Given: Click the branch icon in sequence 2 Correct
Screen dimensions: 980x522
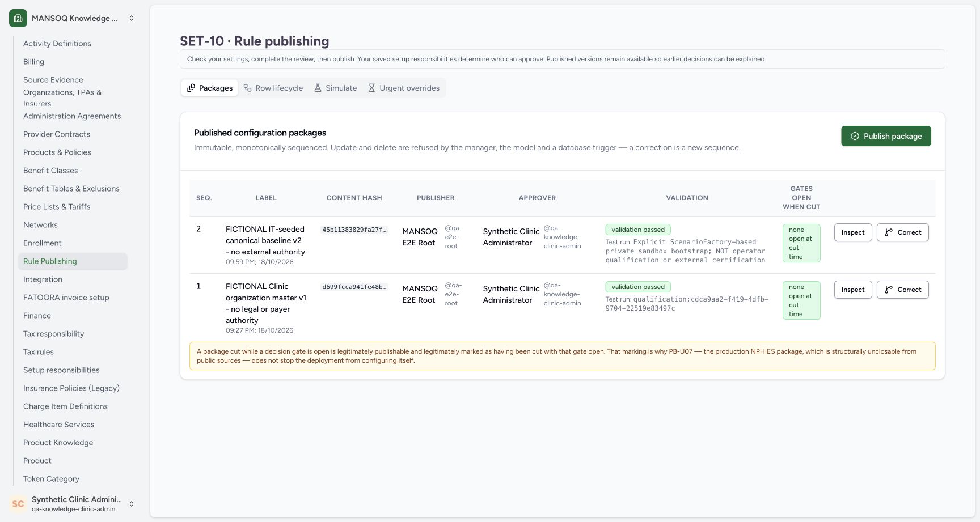Looking at the screenshot, I should tap(889, 232).
